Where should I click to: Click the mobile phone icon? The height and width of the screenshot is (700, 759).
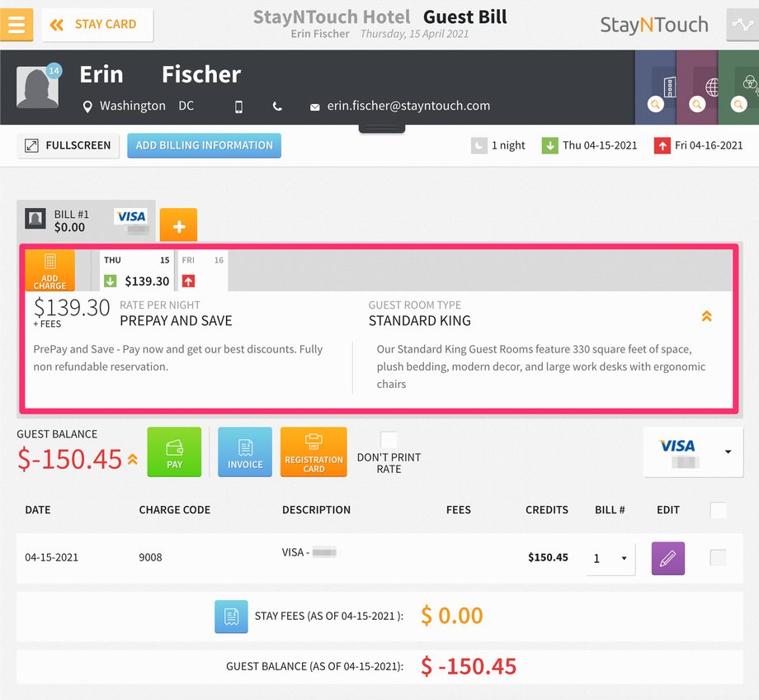tap(238, 106)
